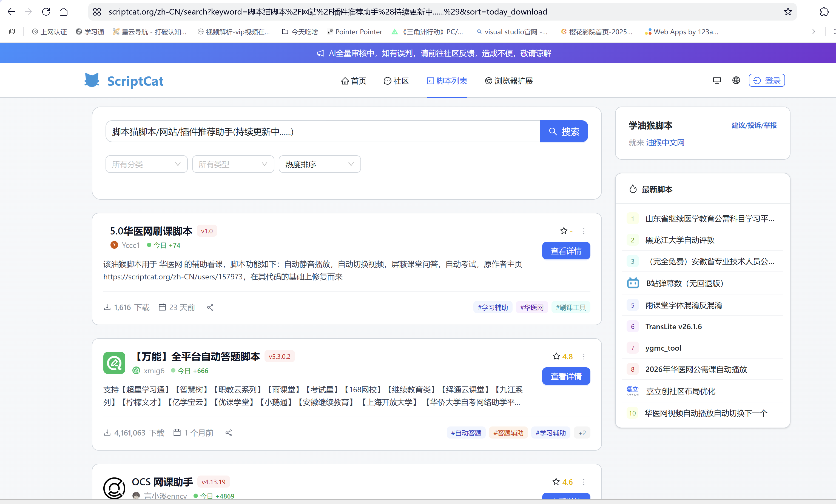Open the 【万能】全平台自动答题脚本 title
Image resolution: width=836 pixels, height=504 pixels.
click(x=196, y=356)
